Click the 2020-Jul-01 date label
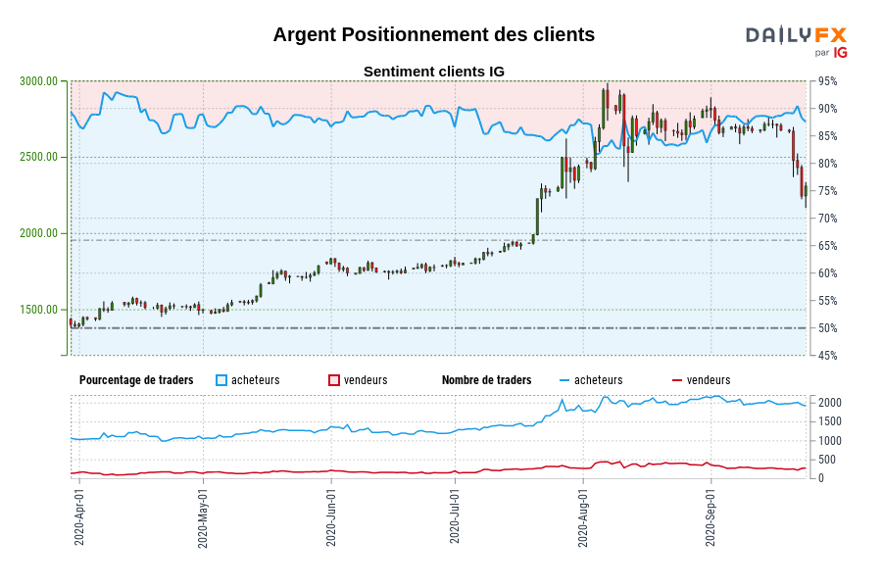Image resolution: width=882 pixels, height=588 pixels. click(455, 516)
